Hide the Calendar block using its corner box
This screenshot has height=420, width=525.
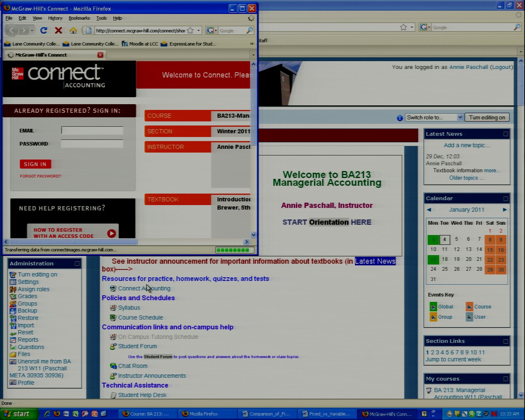point(505,199)
